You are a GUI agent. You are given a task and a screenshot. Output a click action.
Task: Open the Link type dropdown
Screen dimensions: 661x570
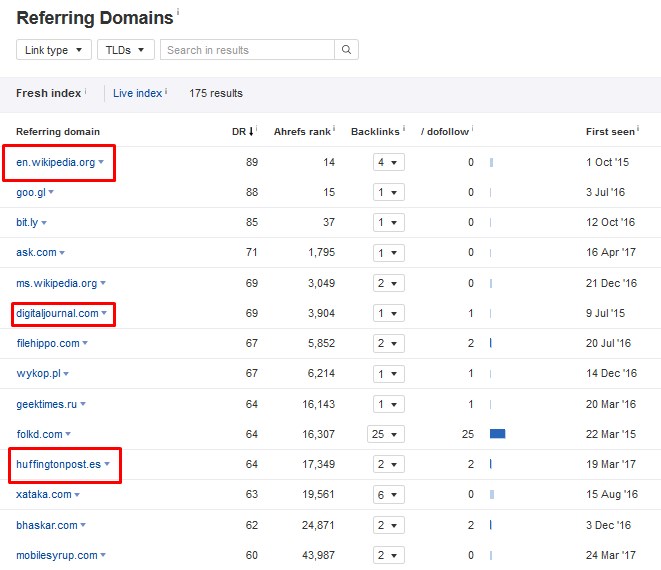(x=54, y=50)
